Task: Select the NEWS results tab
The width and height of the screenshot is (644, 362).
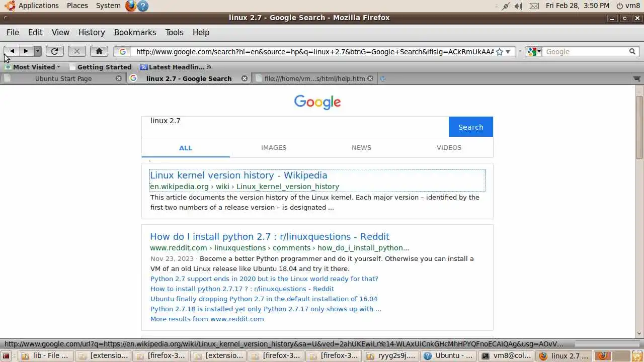Action: [361, 147]
